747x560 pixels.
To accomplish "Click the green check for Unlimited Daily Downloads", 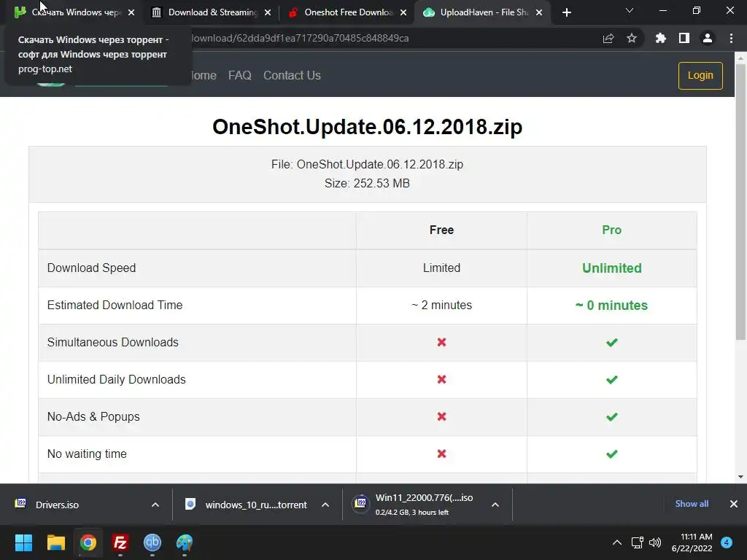I will point(612,379).
